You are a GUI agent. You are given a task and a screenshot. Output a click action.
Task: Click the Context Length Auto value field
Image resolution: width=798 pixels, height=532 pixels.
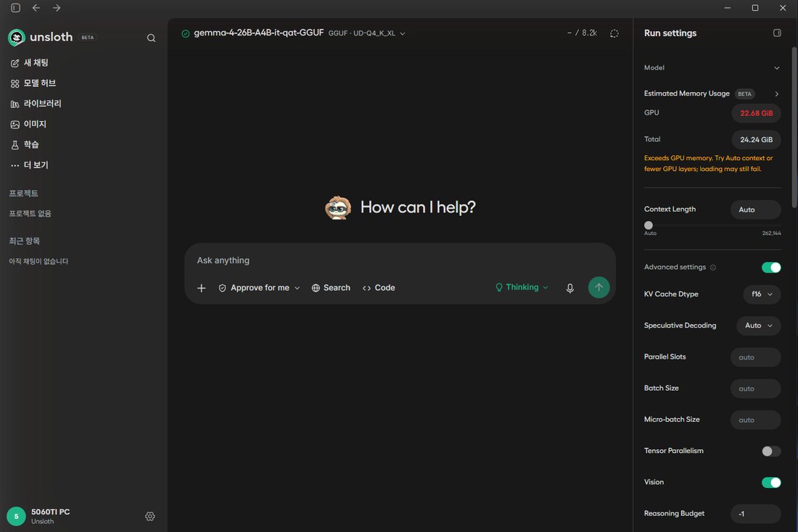(756, 209)
